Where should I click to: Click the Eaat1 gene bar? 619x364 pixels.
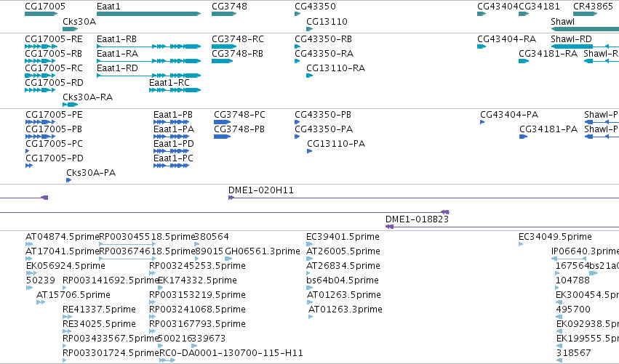149,14
